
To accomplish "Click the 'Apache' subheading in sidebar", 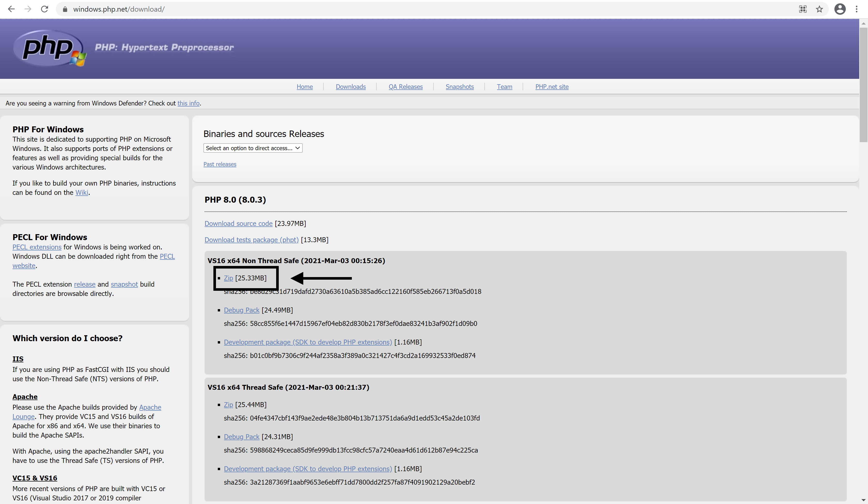I will coord(25,397).
